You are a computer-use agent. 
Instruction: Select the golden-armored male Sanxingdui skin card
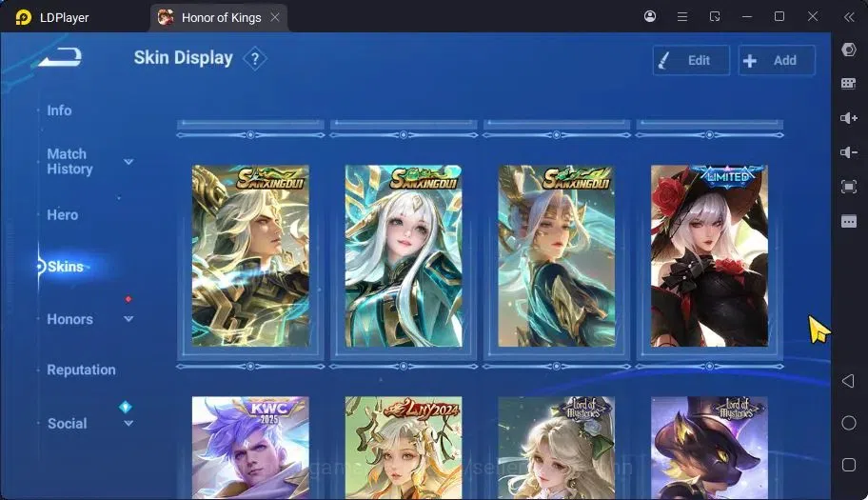[x=250, y=256]
